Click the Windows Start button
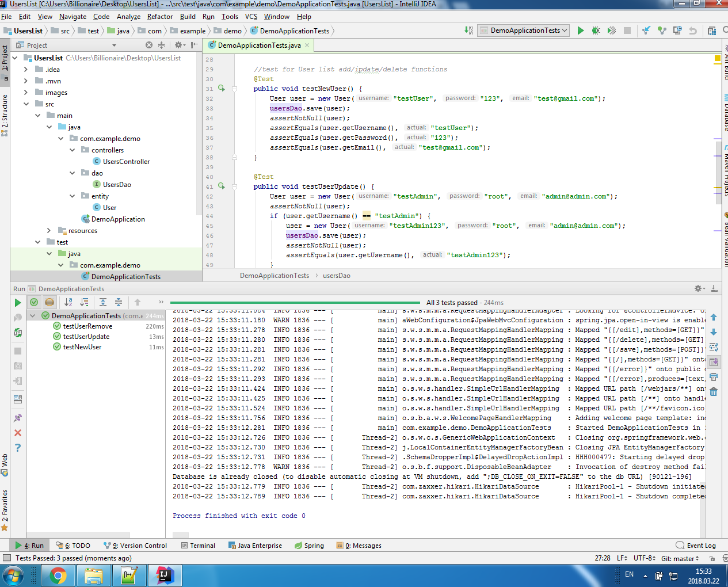The height and width of the screenshot is (587, 728). click(13, 575)
